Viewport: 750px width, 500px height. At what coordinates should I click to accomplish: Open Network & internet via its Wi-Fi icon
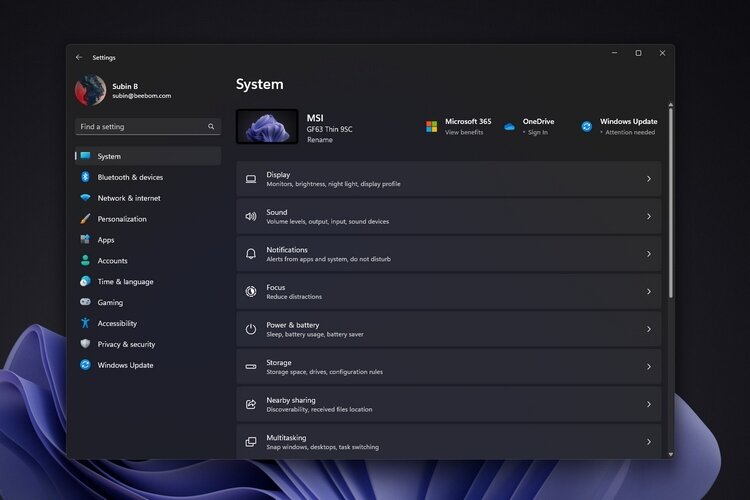pos(85,198)
